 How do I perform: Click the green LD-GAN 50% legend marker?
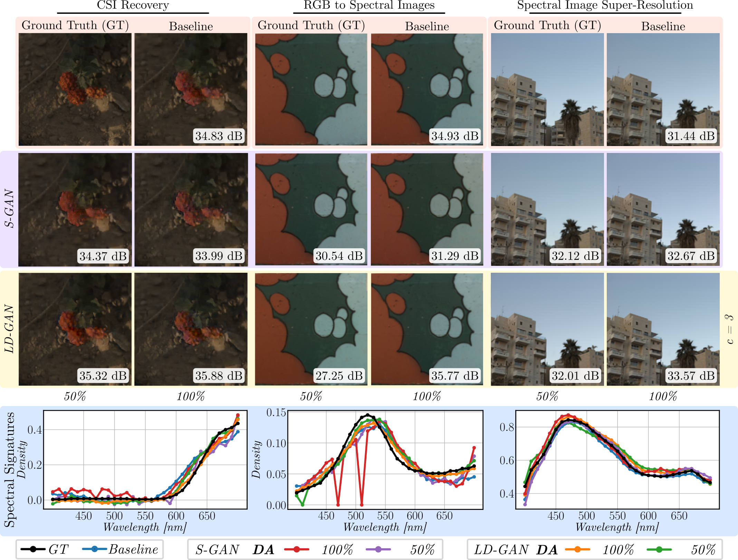point(659,549)
